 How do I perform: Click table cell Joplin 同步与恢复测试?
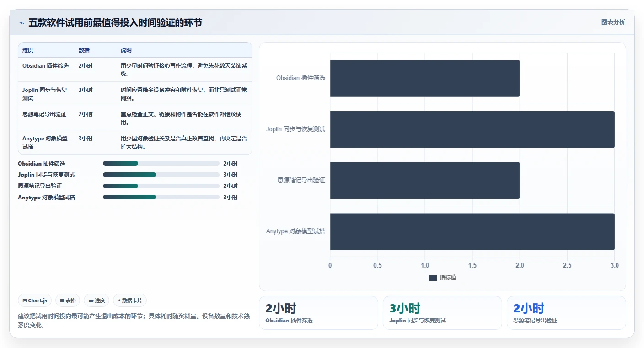[x=45, y=94]
